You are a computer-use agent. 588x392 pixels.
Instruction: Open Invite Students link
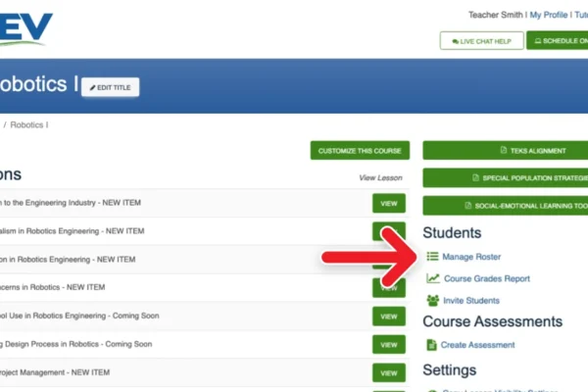pyautogui.click(x=471, y=301)
